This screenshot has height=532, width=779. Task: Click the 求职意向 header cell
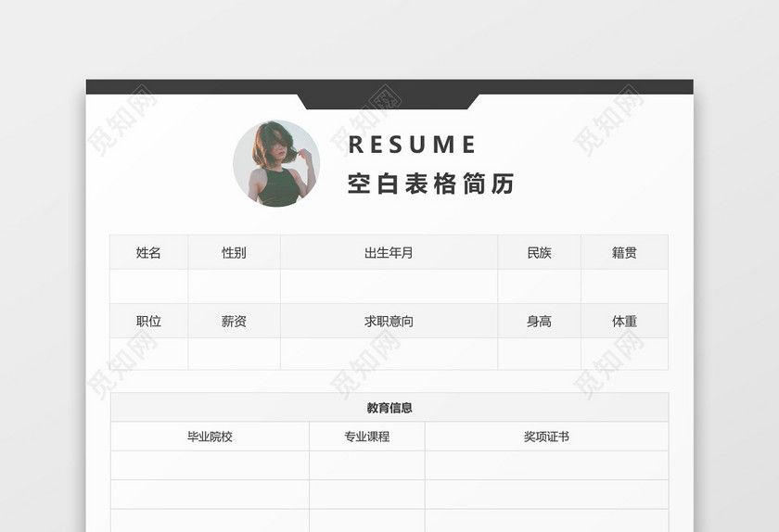(389, 321)
